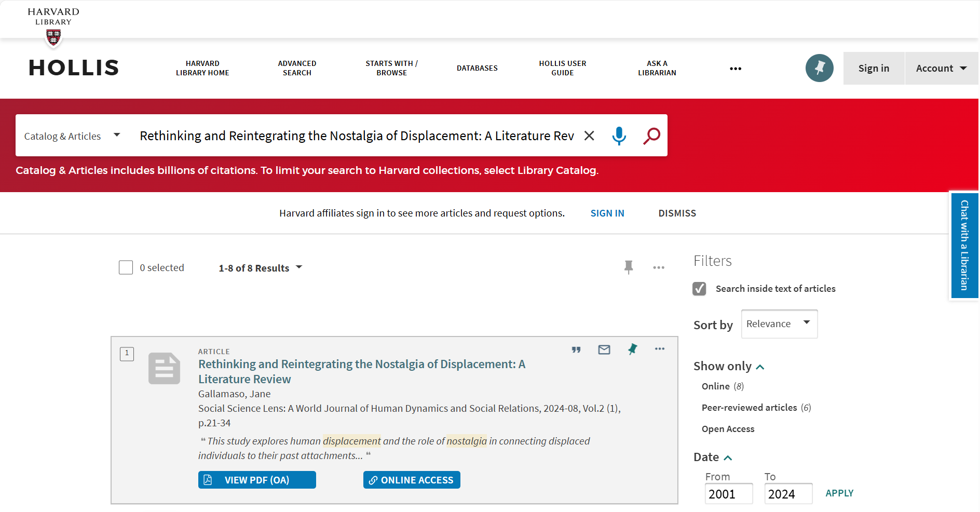The width and height of the screenshot is (980, 512).
Task: Click the SIGN IN link in banner
Action: point(607,213)
